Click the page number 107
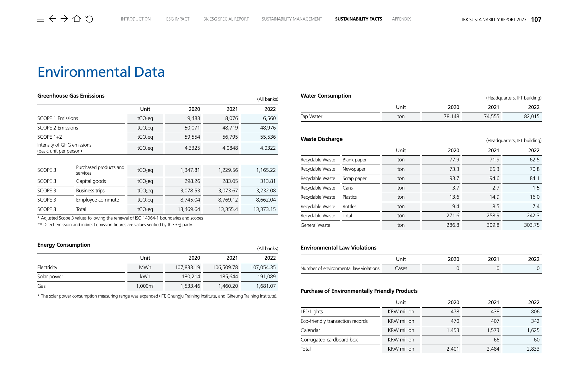 click(x=536, y=20)
